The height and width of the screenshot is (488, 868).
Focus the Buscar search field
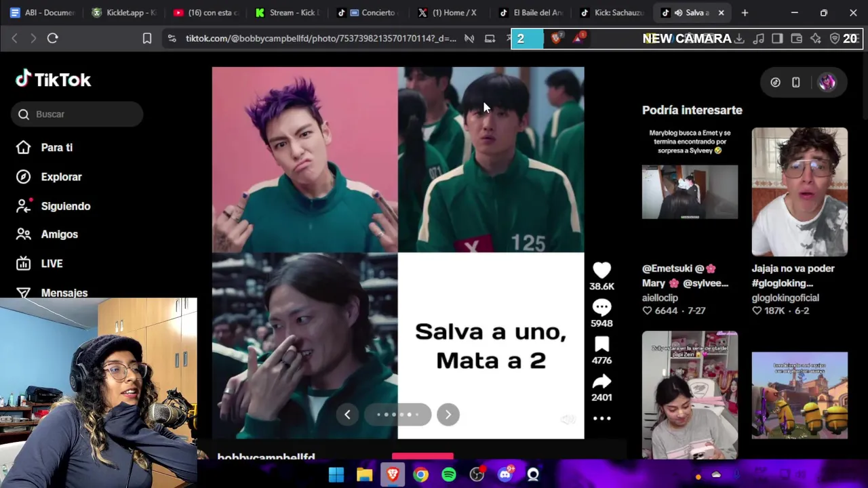(77, 114)
